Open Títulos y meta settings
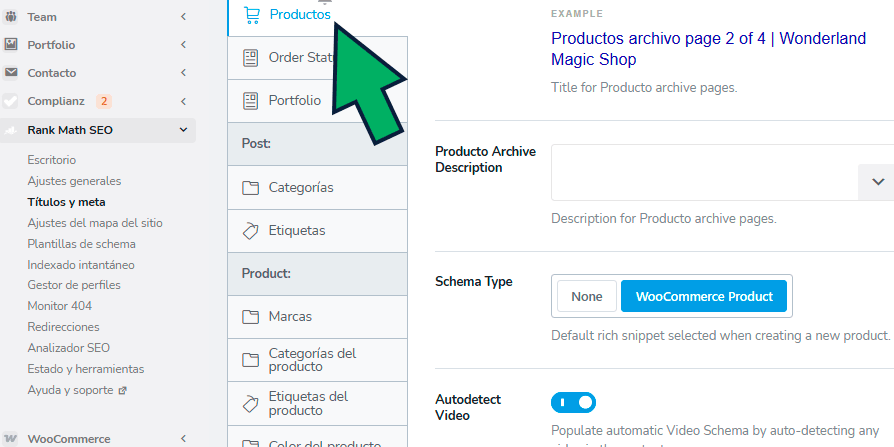The width and height of the screenshot is (894, 447). click(66, 202)
